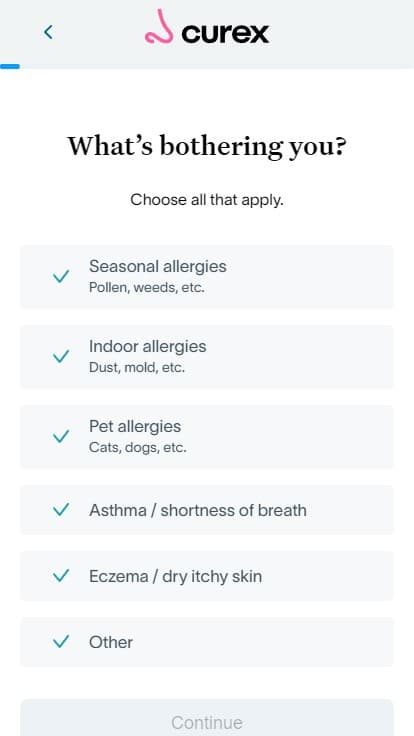The image size is (414, 736).
Task: Click the blue progress bar indicator
Action: click(10, 67)
